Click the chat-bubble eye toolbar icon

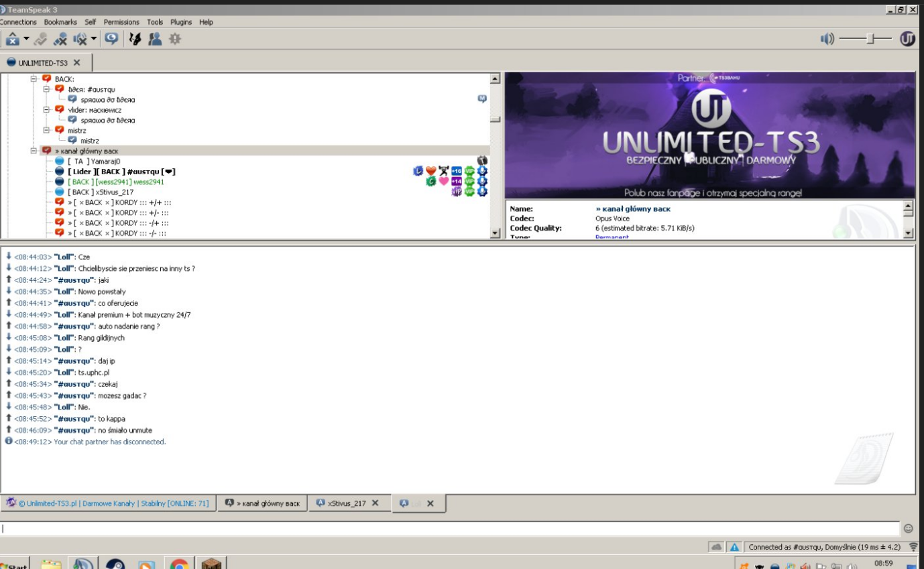tap(111, 40)
